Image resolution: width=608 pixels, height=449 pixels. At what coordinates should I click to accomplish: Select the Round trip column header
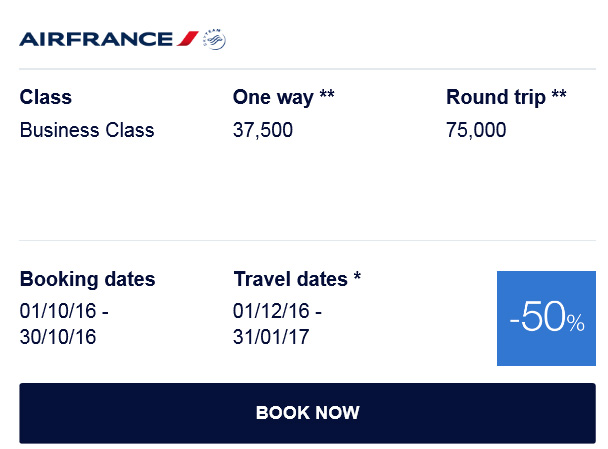pos(496,98)
